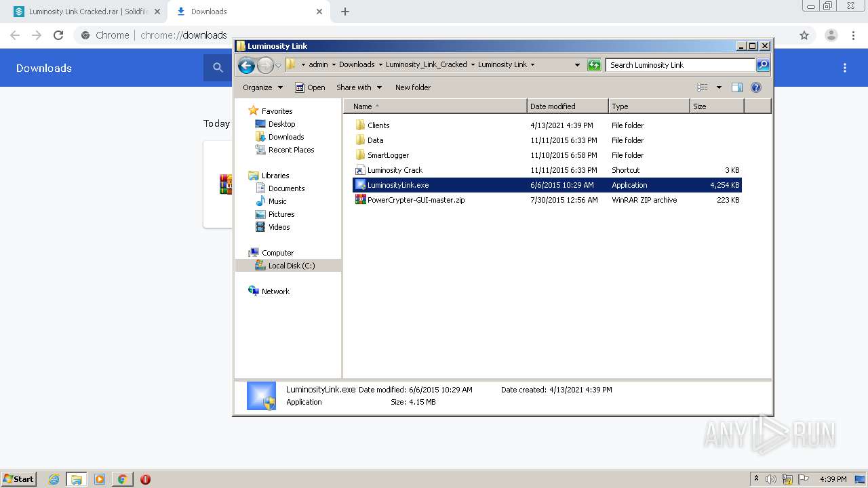Click Chrome reload button
This screenshot has width=868, height=488.
tap(58, 35)
